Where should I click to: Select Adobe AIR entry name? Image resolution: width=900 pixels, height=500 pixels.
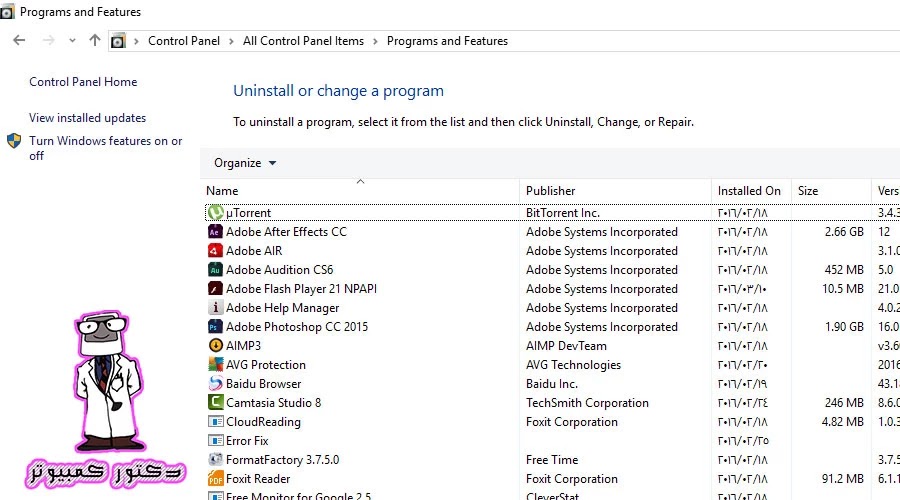254,251
